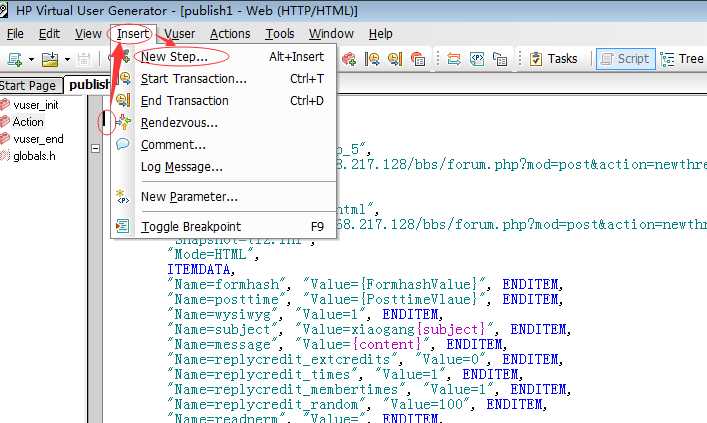Click the Start Transaction clock icon in menu
This screenshot has width=707, height=423.
[x=123, y=78]
